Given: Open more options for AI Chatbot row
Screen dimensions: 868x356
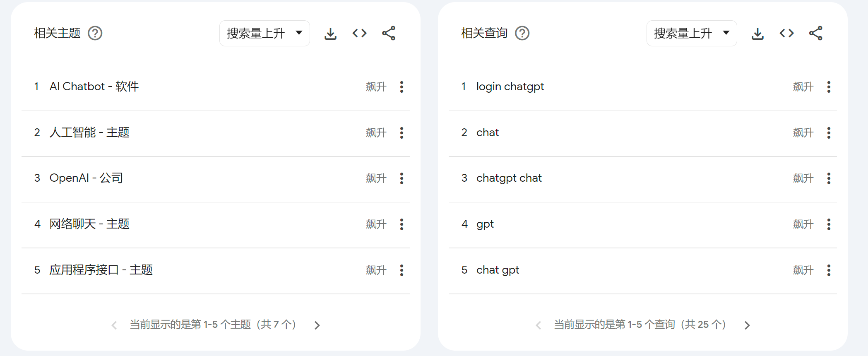Looking at the screenshot, I should click(x=402, y=87).
